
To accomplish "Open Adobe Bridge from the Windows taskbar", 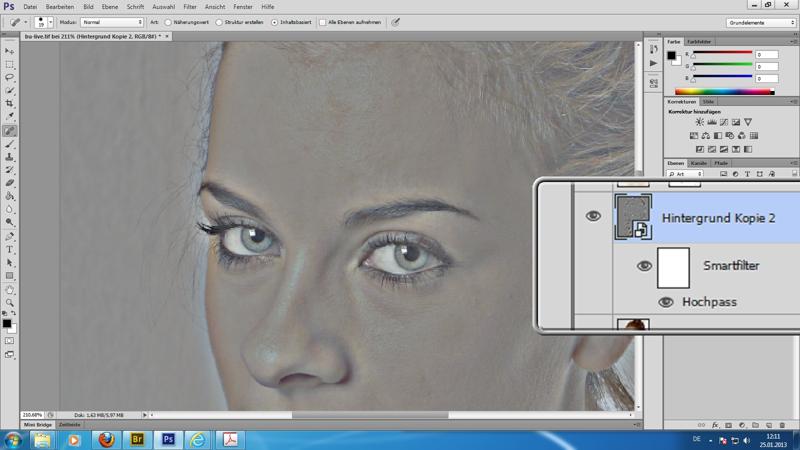I will point(137,439).
